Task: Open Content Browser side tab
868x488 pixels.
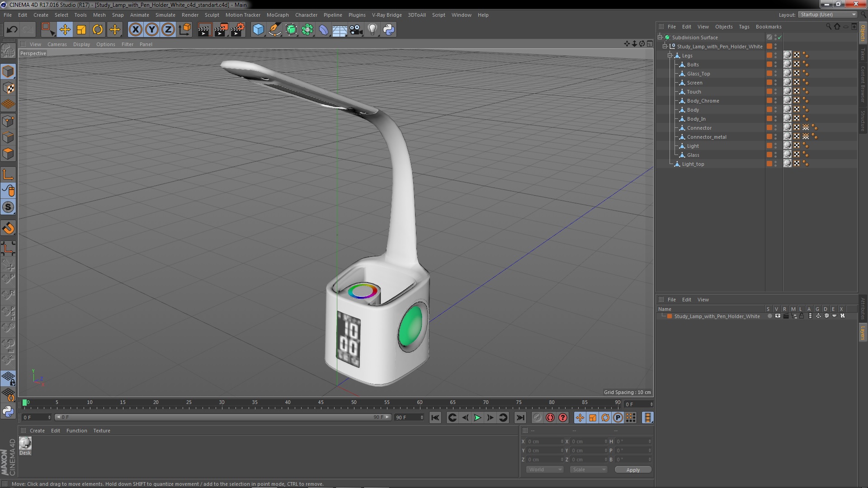Action: (x=863, y=84)
